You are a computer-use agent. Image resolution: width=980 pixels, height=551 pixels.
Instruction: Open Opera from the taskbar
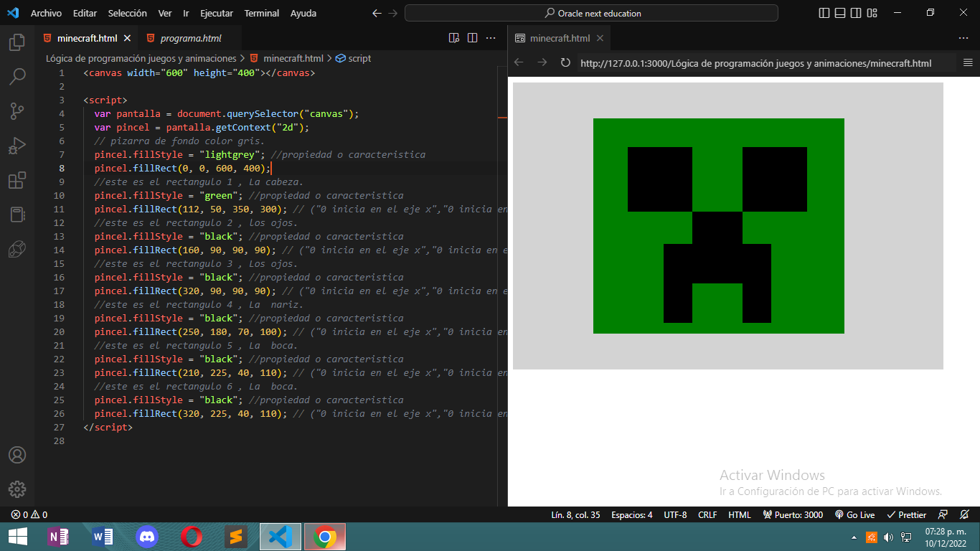click(x=192, y=537)
